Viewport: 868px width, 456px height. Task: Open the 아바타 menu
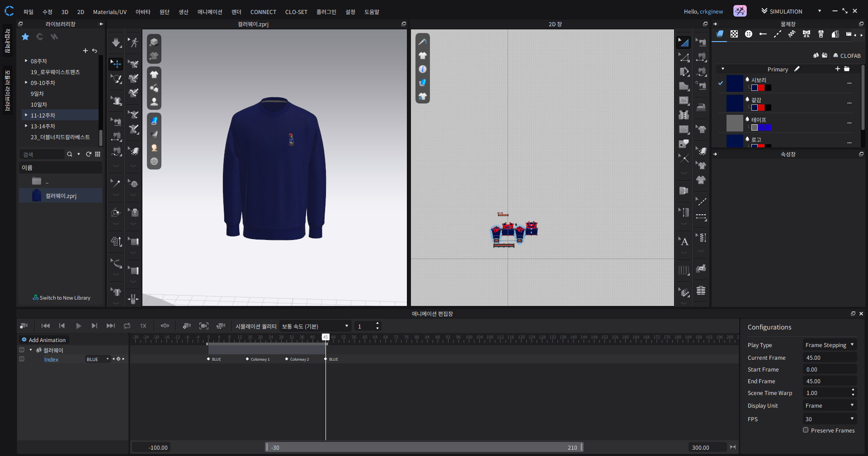(x=143, y=12)
